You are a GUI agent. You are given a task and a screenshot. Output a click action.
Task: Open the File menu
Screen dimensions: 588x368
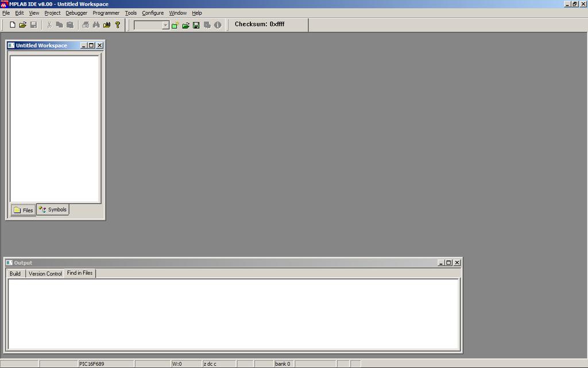click(x=6, y=13)
